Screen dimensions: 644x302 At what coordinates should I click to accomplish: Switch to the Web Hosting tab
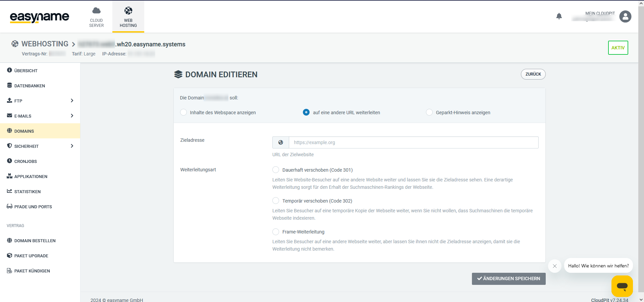(x=128, y=17)
